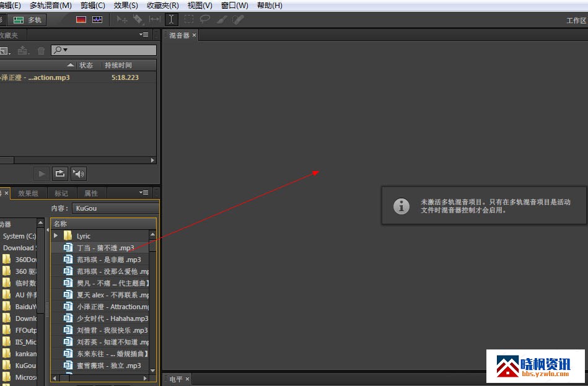Sort files by 状态 column
Image resolution: width=588 pixels, height=386 pixels.
pyautogui.click(x=86, y=65)
